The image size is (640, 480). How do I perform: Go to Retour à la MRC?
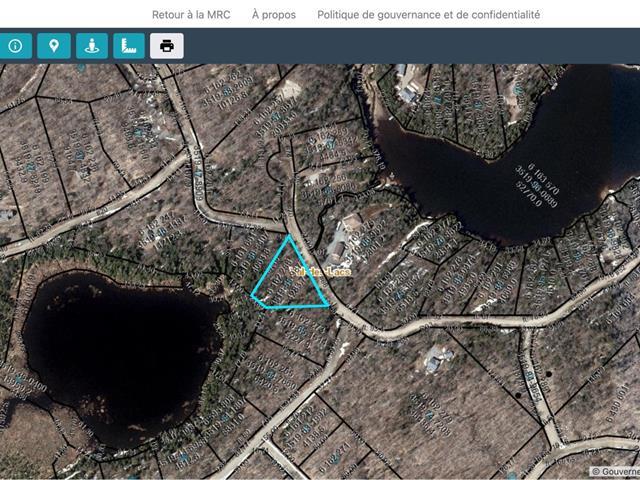click(191, 15)
